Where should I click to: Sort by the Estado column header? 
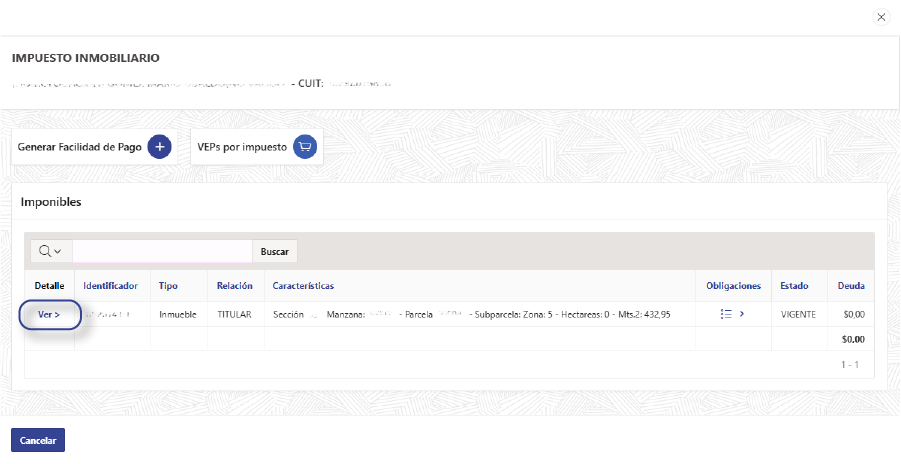pyautogui.click(x=794, y=286)
